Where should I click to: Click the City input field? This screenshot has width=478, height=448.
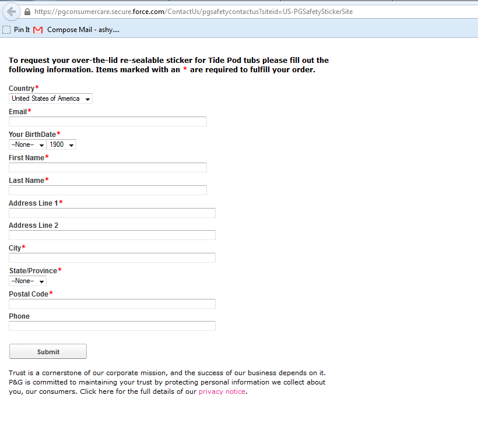(x=112, y=258)
